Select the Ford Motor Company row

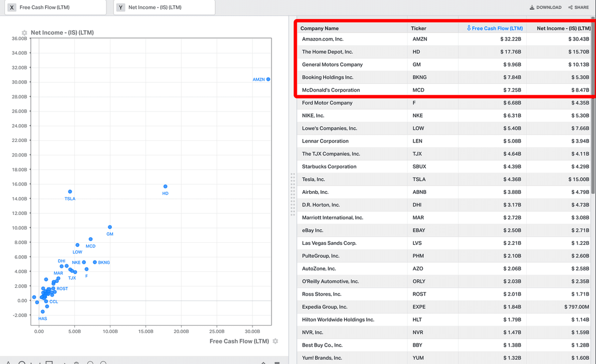[x=444, y=103]
